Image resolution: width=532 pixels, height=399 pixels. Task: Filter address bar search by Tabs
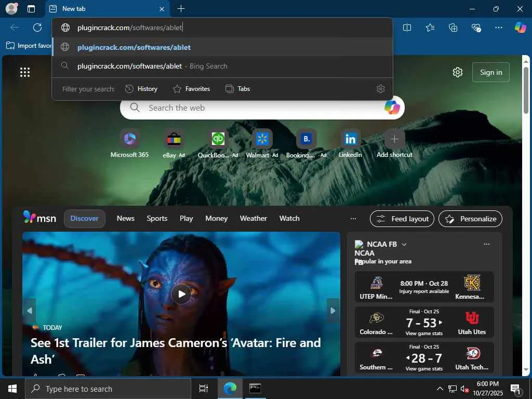[237, 89]
